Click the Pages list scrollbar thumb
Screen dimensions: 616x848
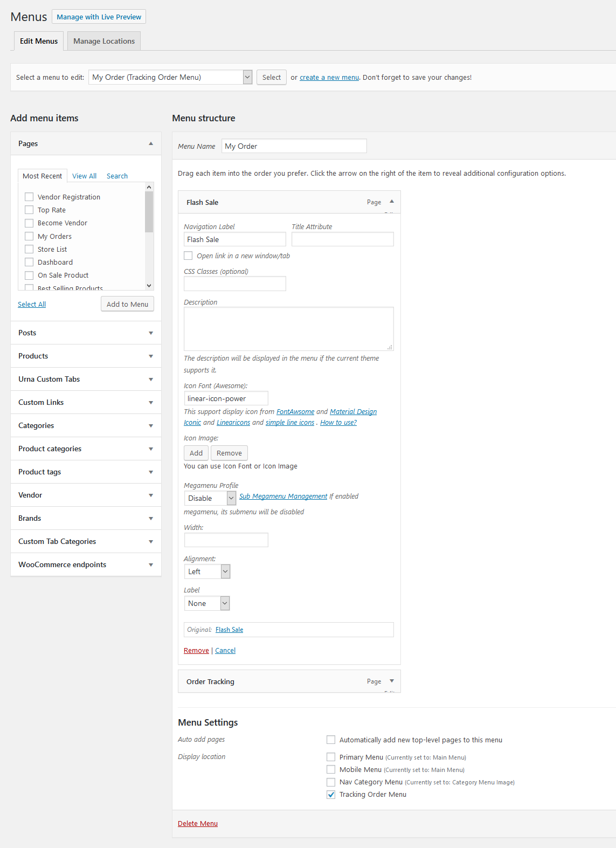[x=149, y=212]
